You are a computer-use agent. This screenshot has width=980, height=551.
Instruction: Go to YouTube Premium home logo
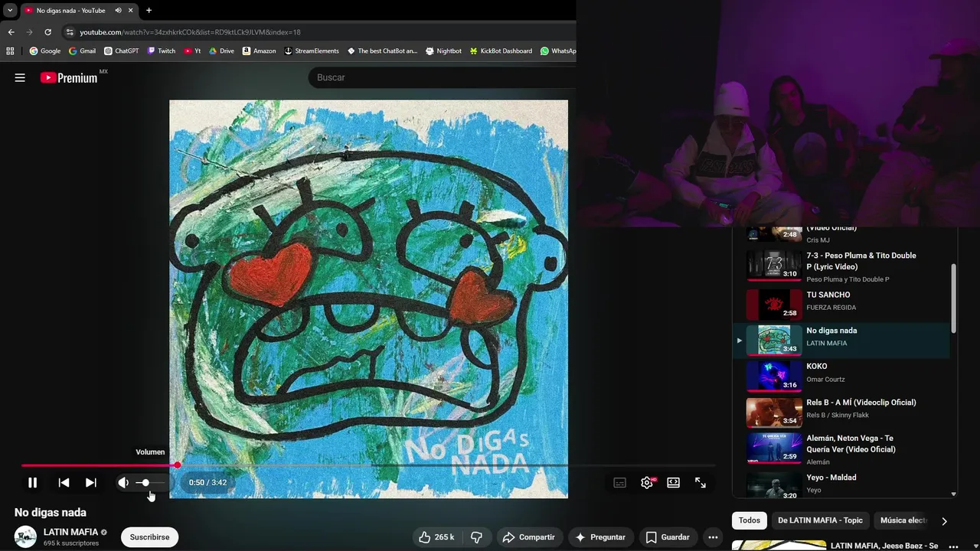click(69, 77)
